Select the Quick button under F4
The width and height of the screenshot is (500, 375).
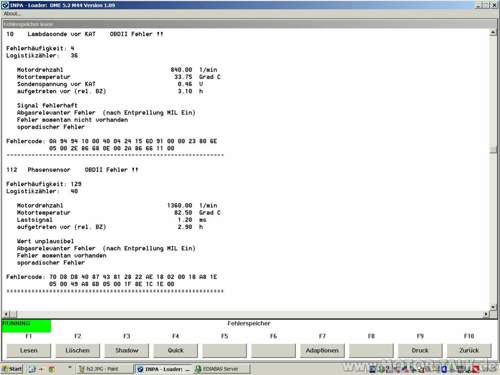(176, 350)
